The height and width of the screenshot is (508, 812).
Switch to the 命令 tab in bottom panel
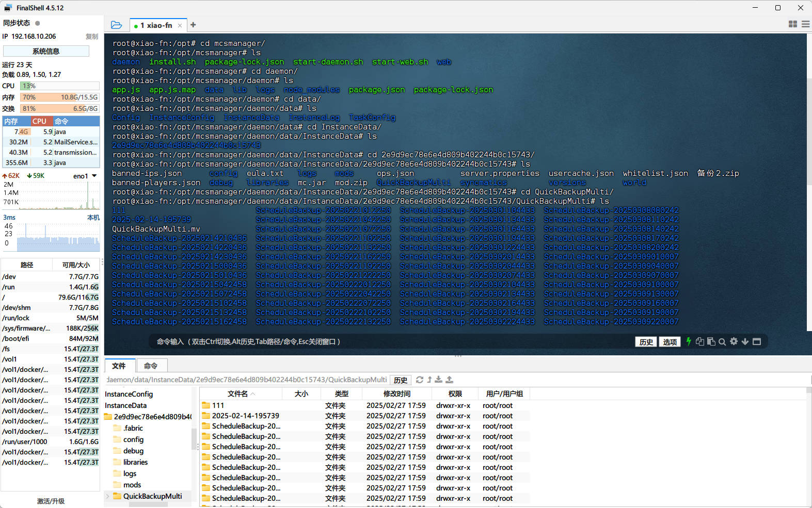pos(151,366)
